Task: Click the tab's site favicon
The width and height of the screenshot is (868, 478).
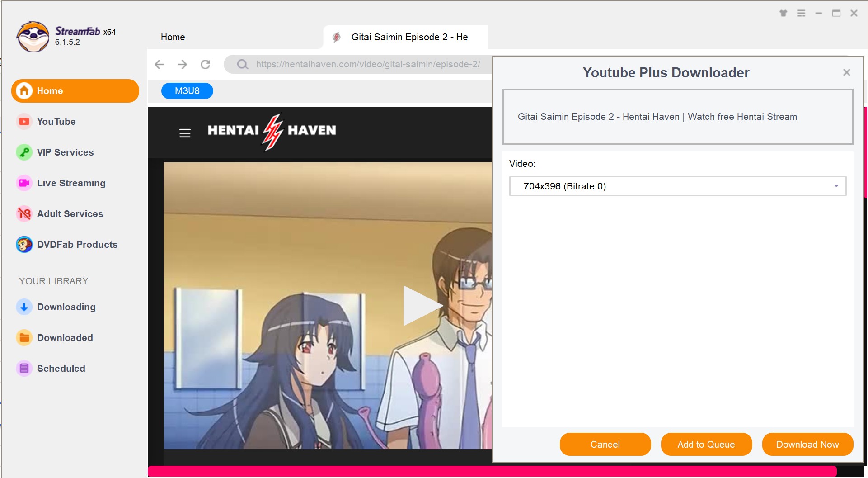Action: click(337, 37)
